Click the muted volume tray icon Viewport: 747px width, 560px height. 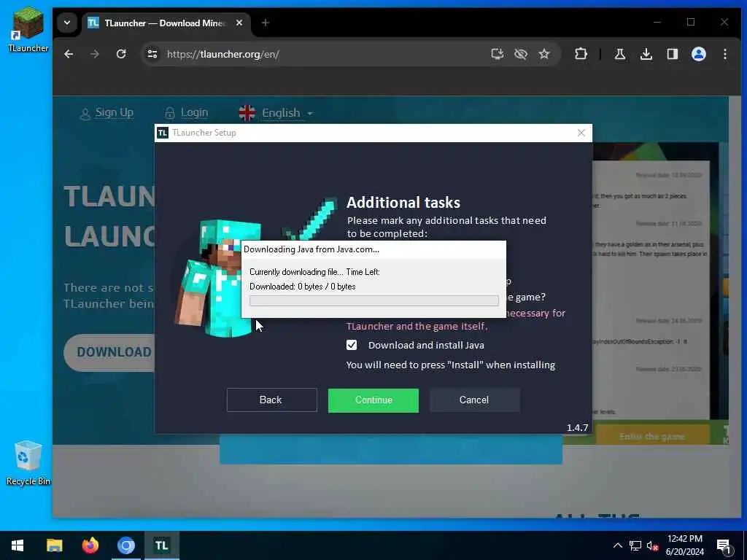point(652,545)
